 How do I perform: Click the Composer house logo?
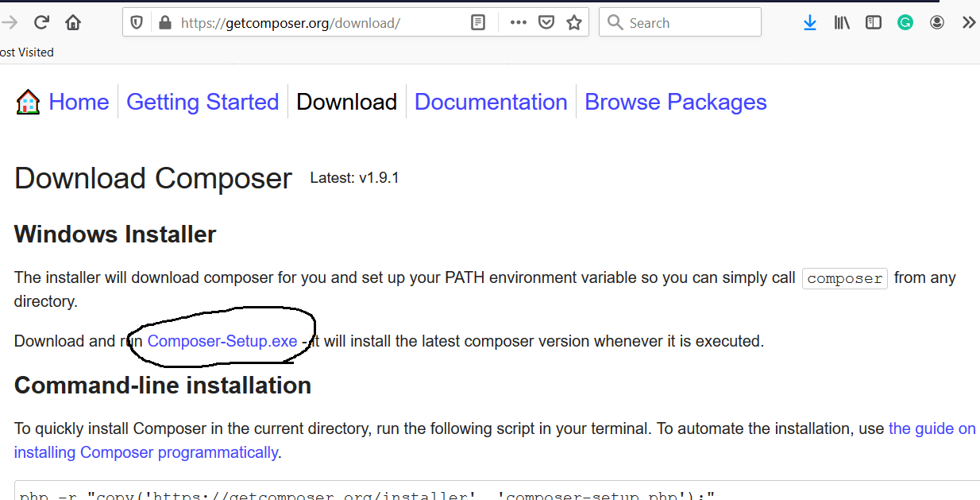click(27, 101)
